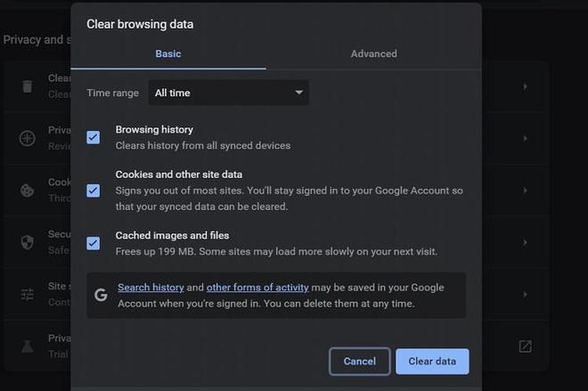Click the Security shield icon

click(x=28, y=241)
